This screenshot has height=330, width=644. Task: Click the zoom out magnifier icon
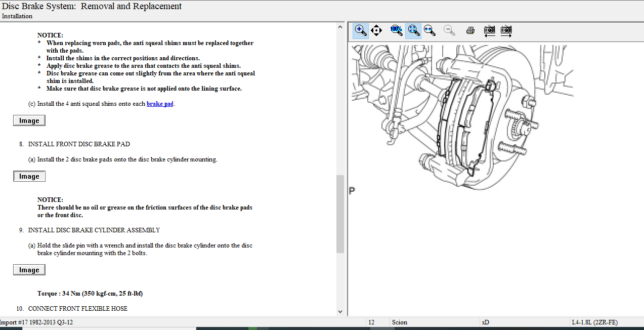pos(449,30)
